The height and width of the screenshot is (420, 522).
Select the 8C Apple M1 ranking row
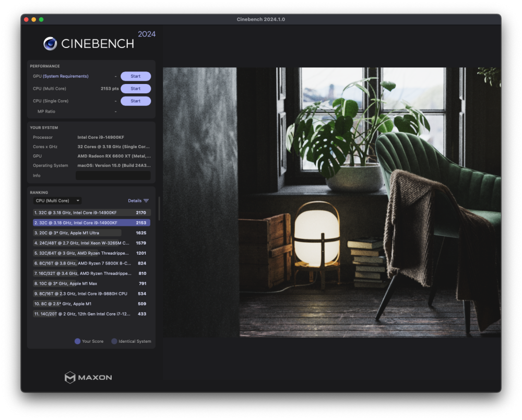pos(91,304)
